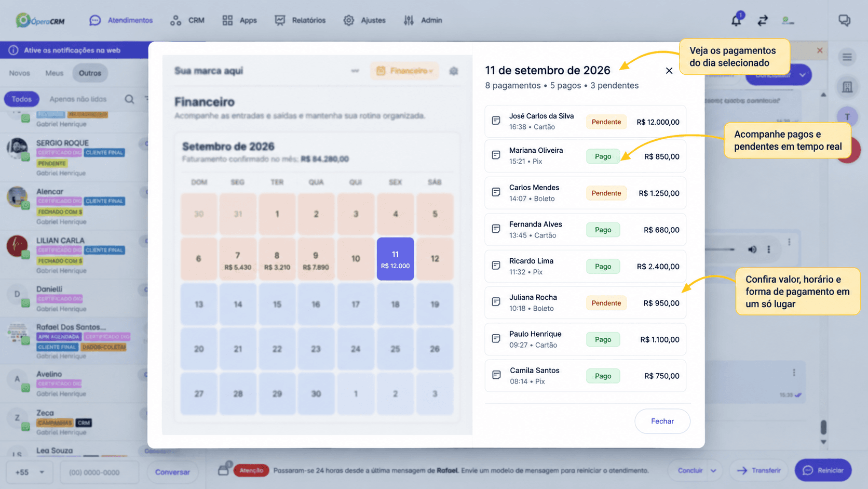Open the Admin menu
Viewport: 868px width, 489px height.
[423, 20]
